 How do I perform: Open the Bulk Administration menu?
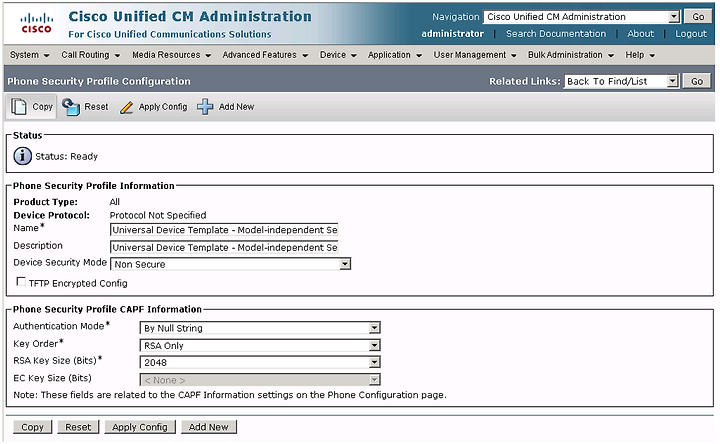click(x=570, y=55)
